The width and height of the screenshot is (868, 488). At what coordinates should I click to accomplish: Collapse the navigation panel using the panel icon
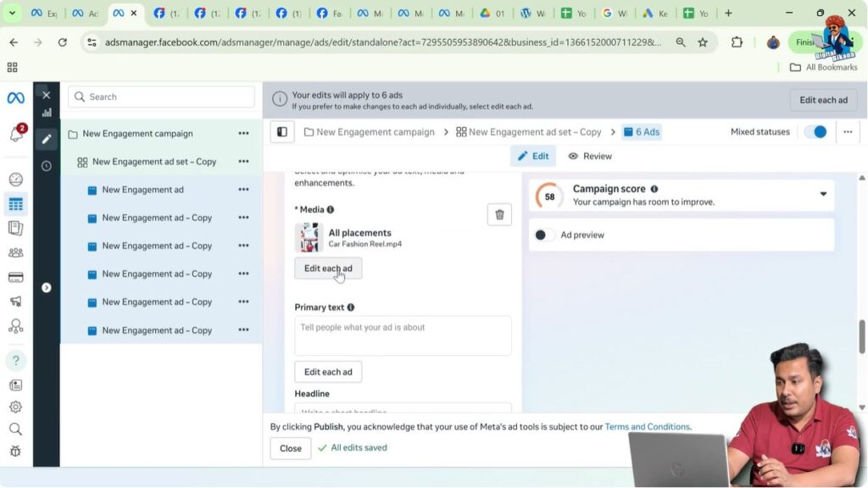[x=281, y=131]
